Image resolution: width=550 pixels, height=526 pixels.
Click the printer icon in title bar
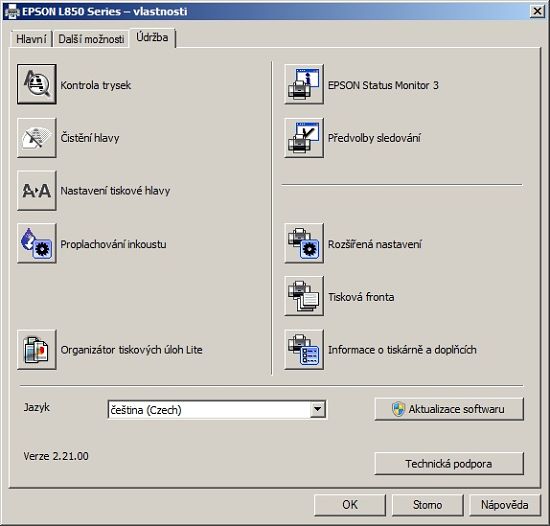pyautogui.click(x=12, y=12)
